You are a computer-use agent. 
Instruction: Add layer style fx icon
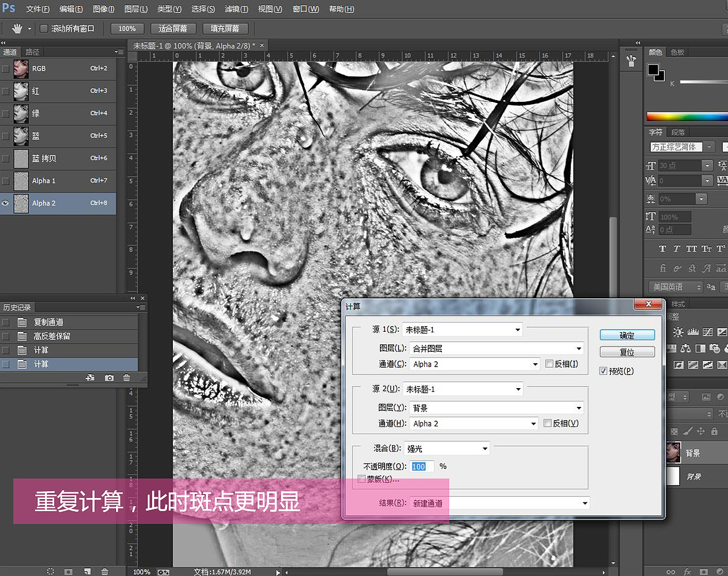[687, 571]
